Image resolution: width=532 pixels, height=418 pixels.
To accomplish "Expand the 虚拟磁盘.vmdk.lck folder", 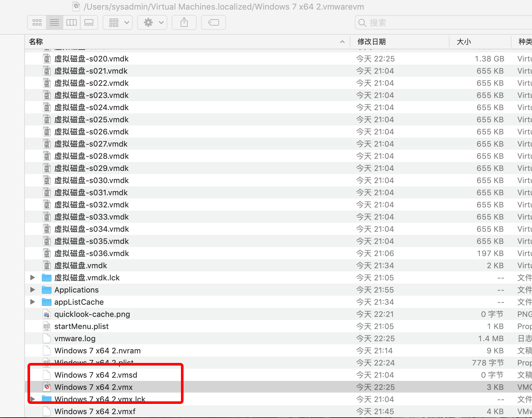I will (x=33, y=277).
